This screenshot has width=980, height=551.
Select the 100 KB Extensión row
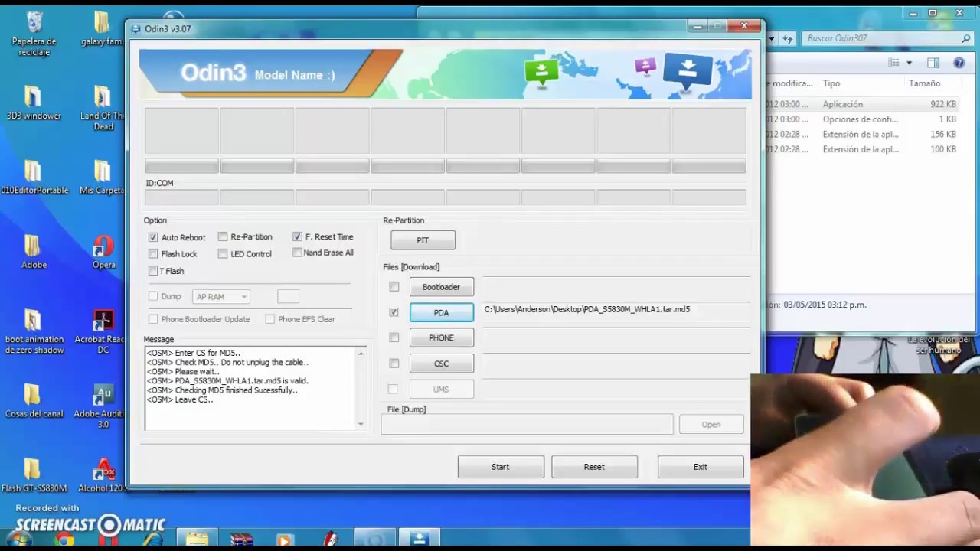pos(862,150)
